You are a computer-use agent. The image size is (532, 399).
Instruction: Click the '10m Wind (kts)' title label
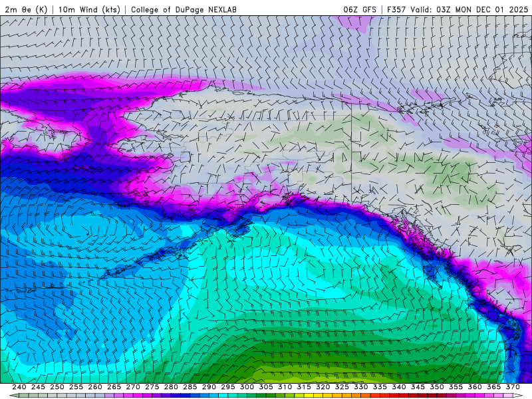click(x=89, y=9)
